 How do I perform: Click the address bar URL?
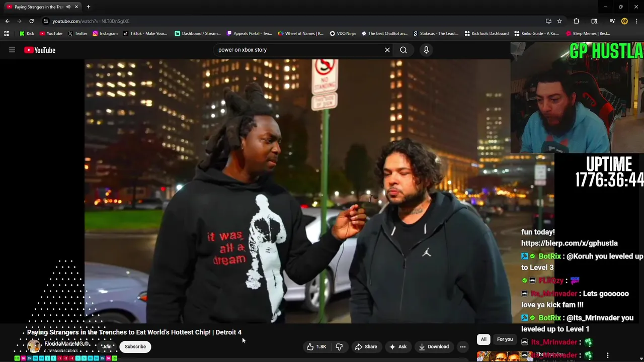click(91, 21)
